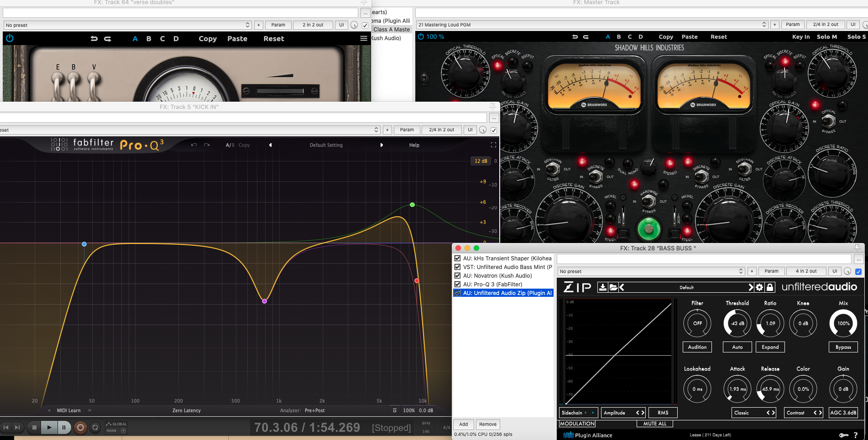Click the Plugin Alliance key icon in Zip
Image resolution: width=868 pixels, height=440 pixels.
pos(844,435)
